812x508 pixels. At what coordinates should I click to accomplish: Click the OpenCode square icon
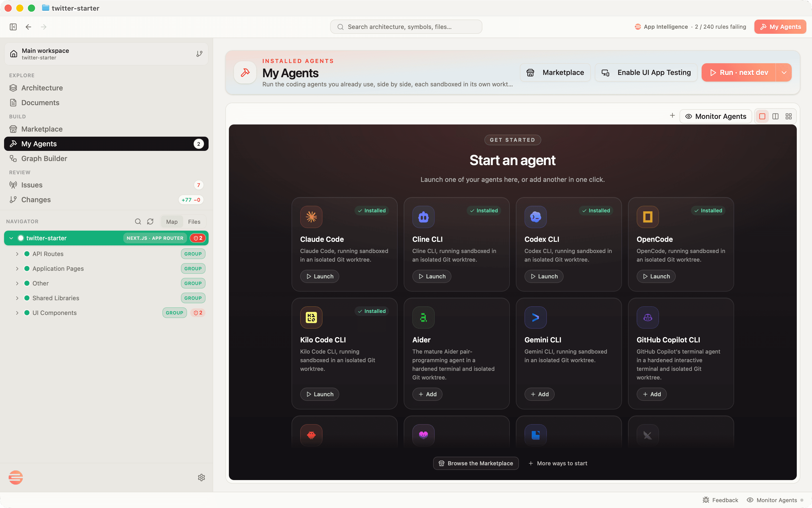(648, 217)
